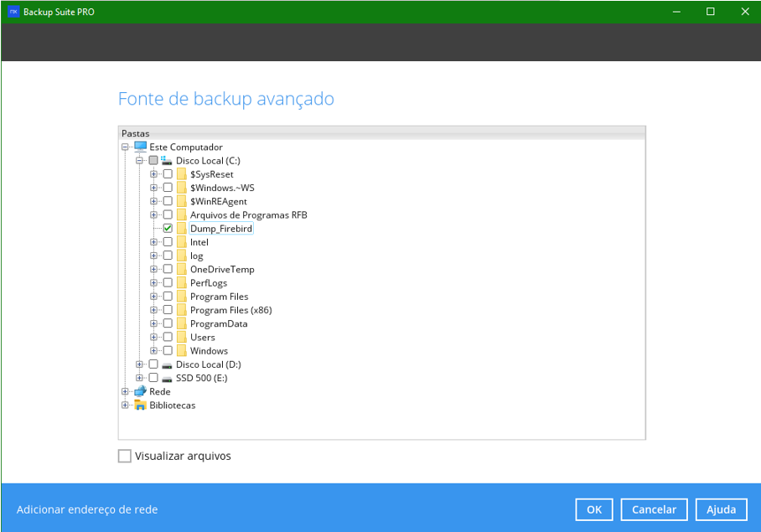Expand the Windows folder node
The image size is (761, 532).
[x=153, y=351]
